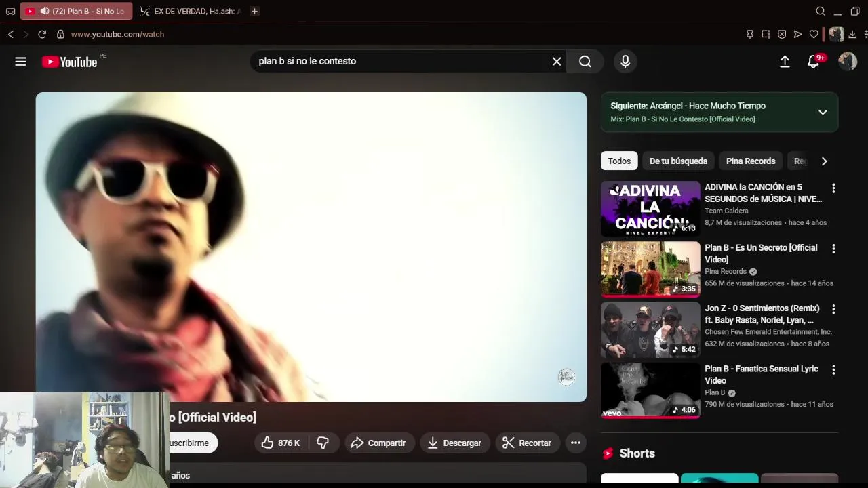Open Chosen Few Emerald Entertainment channel
868x488 pixels.
click(x=768, y=332)
